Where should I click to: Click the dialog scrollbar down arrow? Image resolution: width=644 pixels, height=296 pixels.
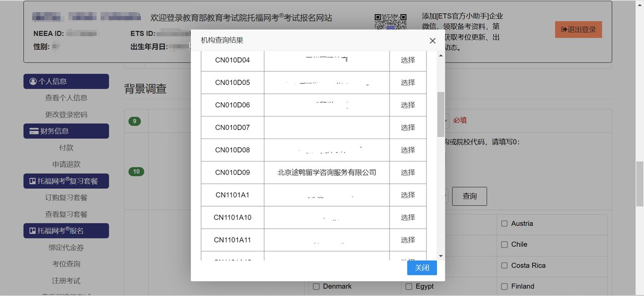[441, 256]
